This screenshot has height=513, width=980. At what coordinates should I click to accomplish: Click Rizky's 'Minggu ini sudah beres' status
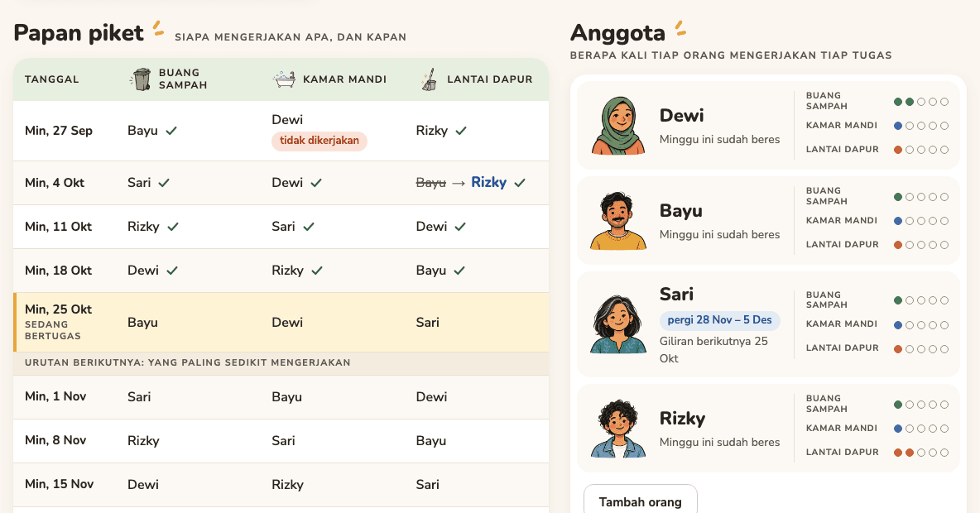point(719,443)
